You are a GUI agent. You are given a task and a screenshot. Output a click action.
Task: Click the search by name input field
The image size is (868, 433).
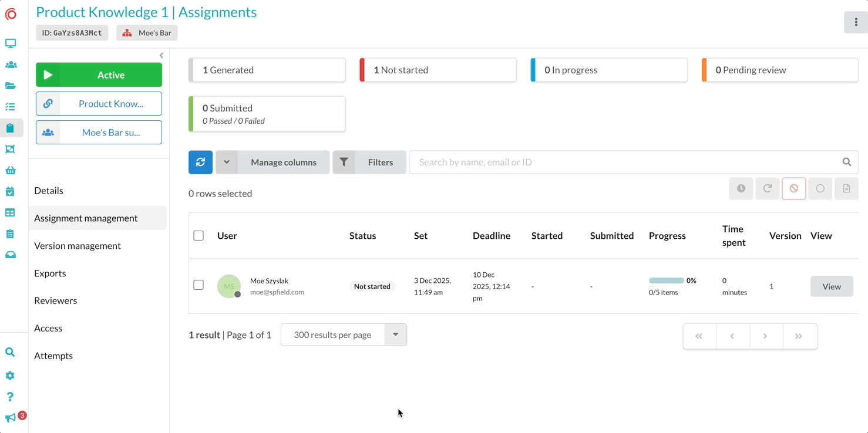(625, 163)
